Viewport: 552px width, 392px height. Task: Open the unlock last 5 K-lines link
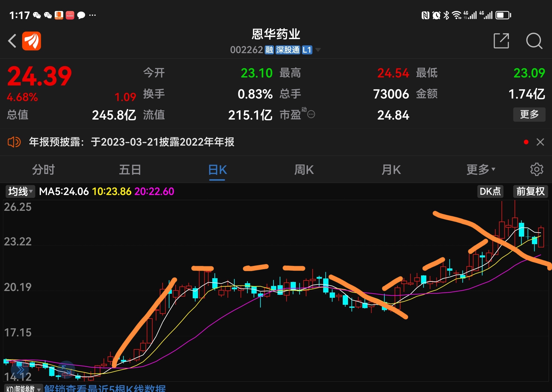click(105, 388)
